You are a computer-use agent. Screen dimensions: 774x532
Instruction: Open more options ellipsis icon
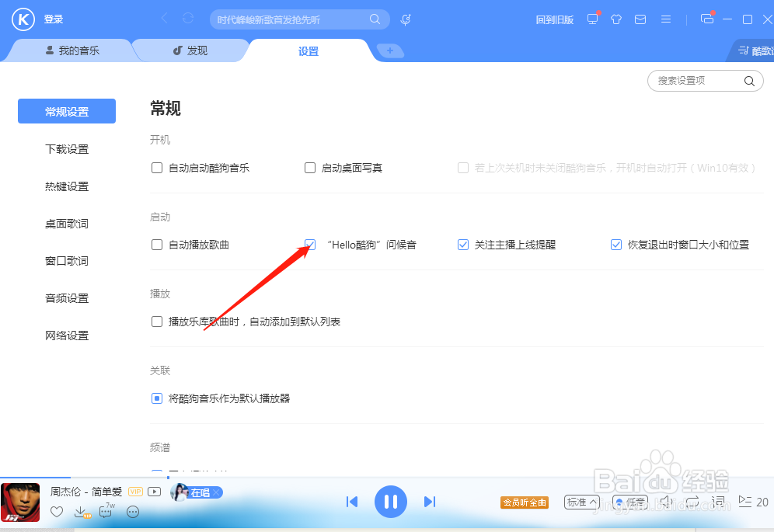(x=133, y=512)
